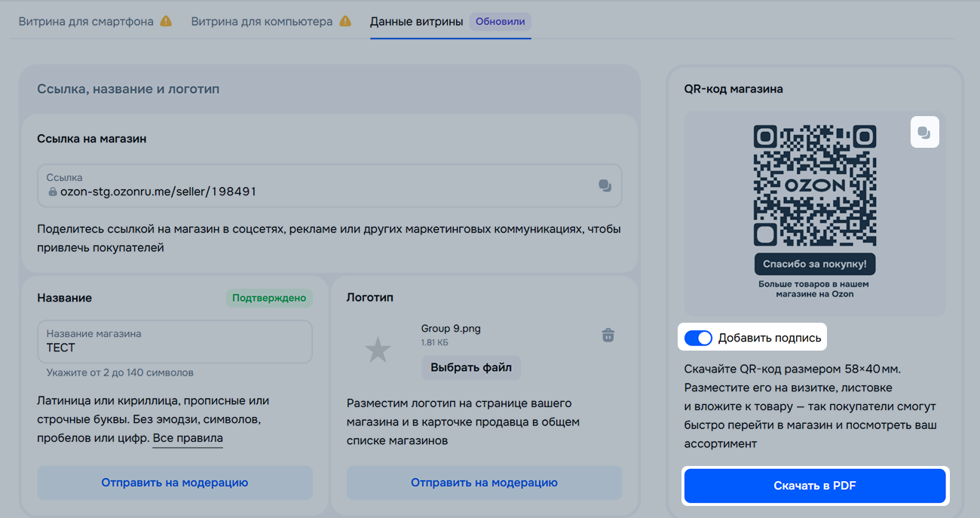Submit the logo via Отправить на модерацию

tap(484, 483)
